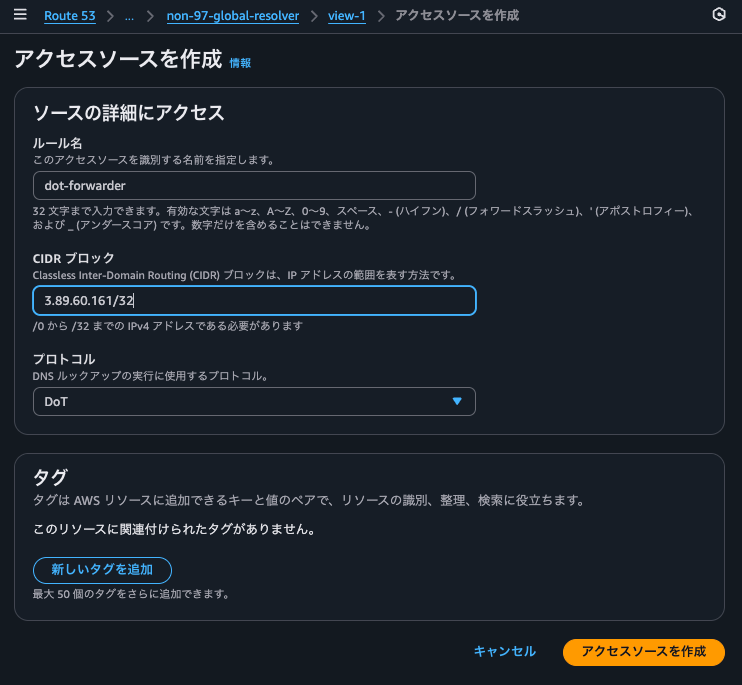Open the hamburger navigation menu
The image size is (742, 685).
(x=20, y=15)
